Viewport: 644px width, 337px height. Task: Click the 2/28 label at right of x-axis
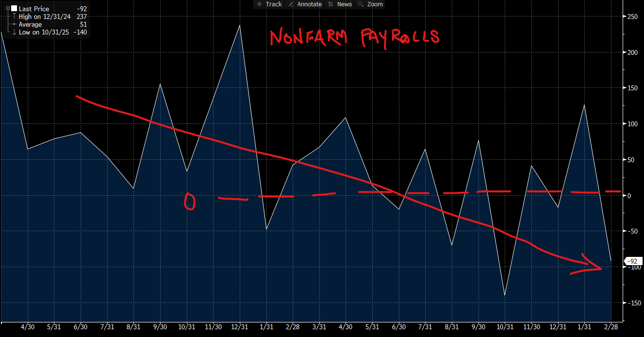[611, 328]
